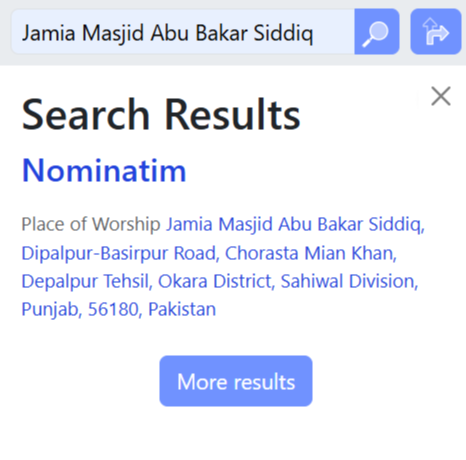Image resolution: width=466 pixels, height=460 pixels.
Task: Click the word Jamia in search input
Action: pos(48,33)
